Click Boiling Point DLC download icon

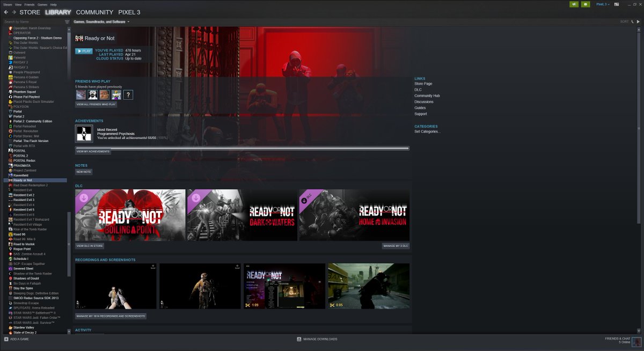pos(84,198)
